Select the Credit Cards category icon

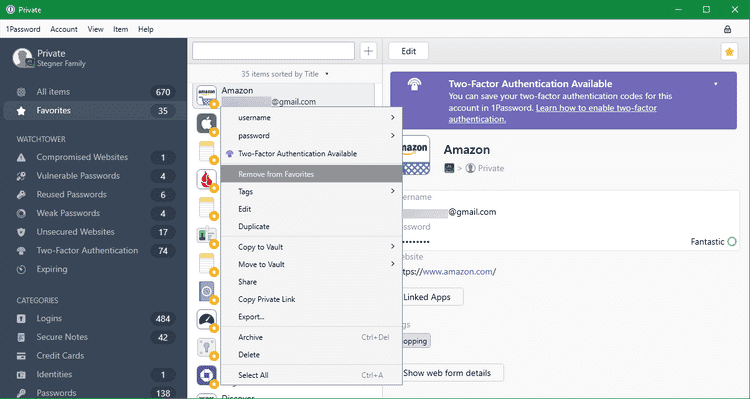(x=21, y=356)
